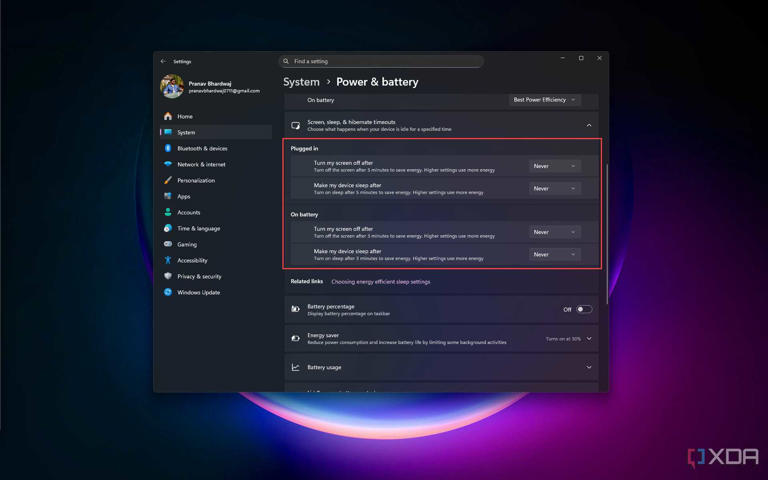Open On battery screen off dropdown
This screenshot has width=768, height=480.
[x=555, y=232]
